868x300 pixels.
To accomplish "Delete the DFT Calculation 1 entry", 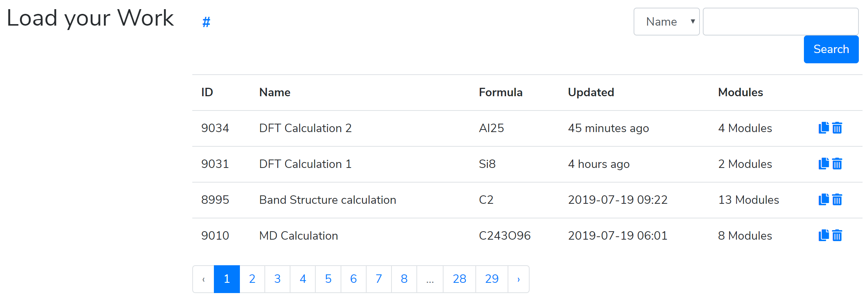I will (837, 164).
